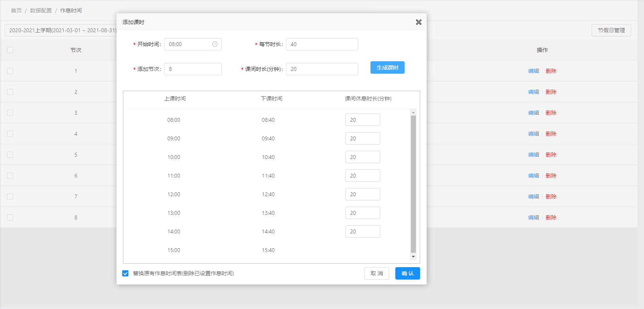Click 删除 for period 4
Screen dimensions: 644x309
(551, 134)
